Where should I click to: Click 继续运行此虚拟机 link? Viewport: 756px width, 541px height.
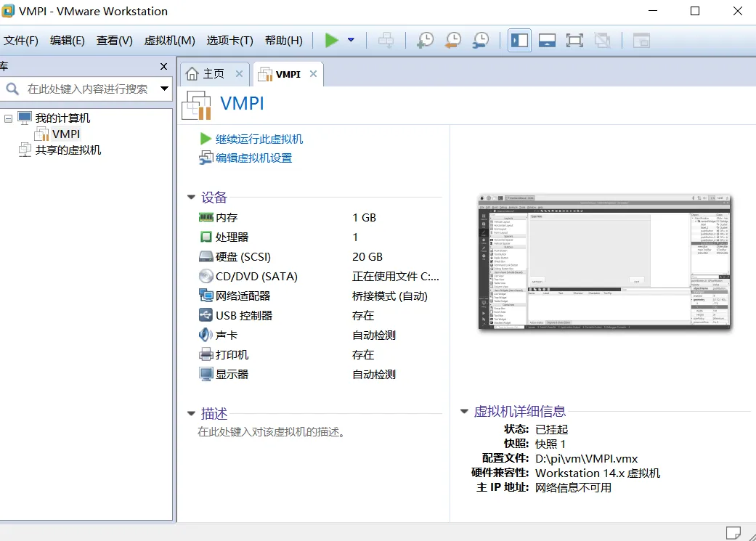point(259,139)
